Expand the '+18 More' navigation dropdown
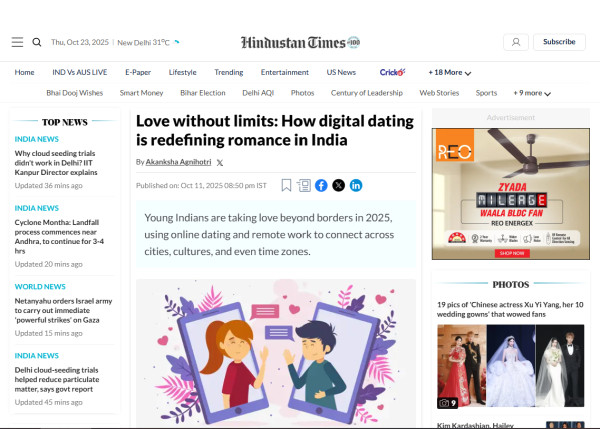This screenshot has width=600, height=429. click(x=450, y=72)
